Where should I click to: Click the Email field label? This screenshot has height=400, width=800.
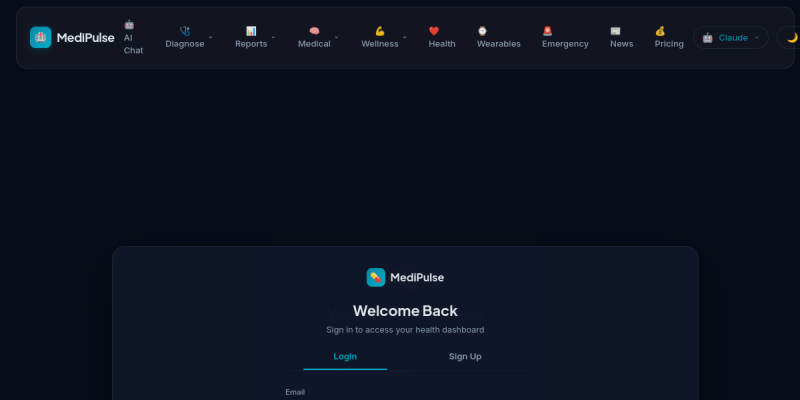click(295, 392)
